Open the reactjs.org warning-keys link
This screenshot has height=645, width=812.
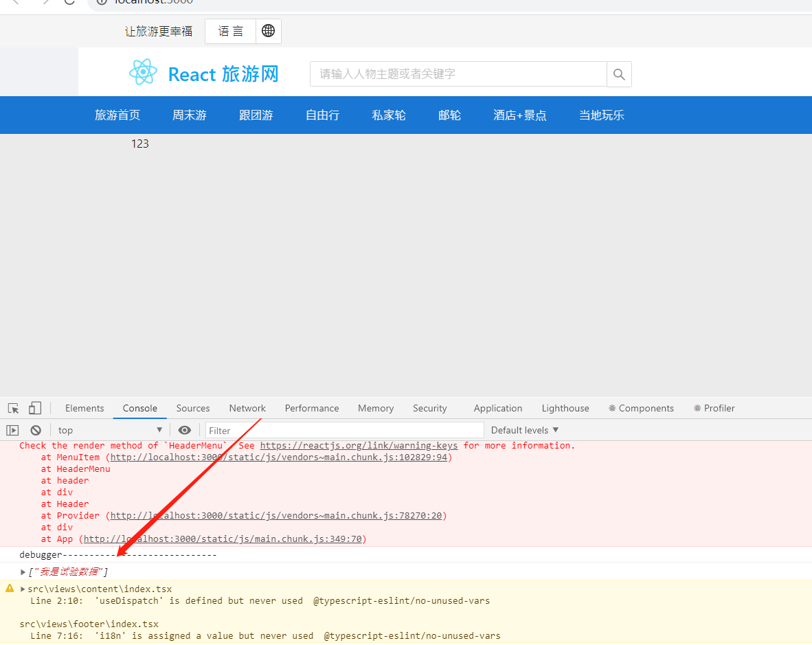pyautogui.click(x=358, y=445)
